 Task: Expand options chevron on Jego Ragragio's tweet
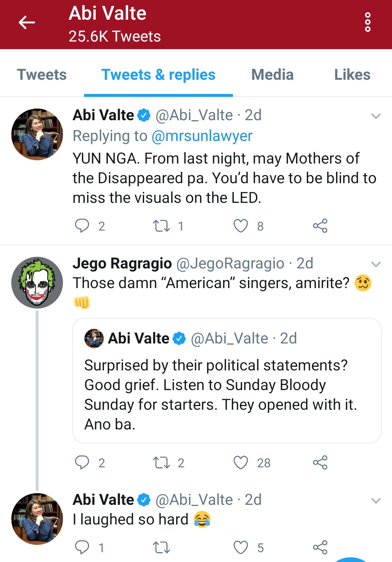pyautogui.click(x=376, y=264)
